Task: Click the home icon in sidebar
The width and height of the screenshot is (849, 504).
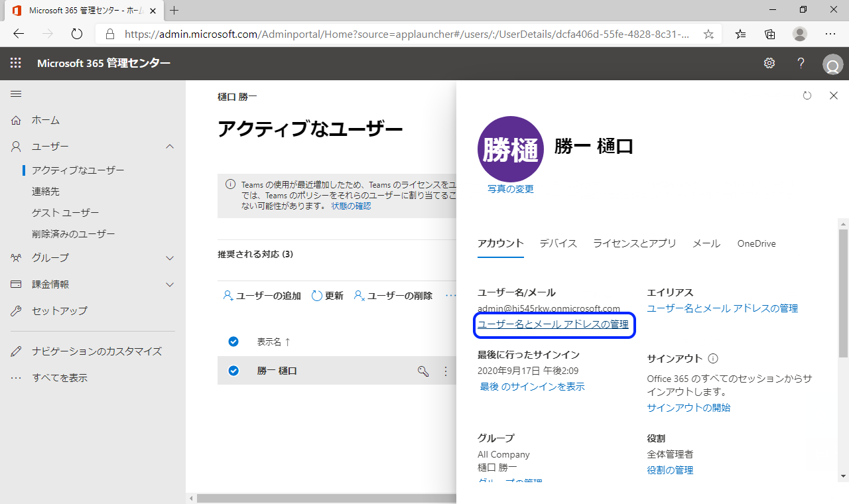Action: 17,120
